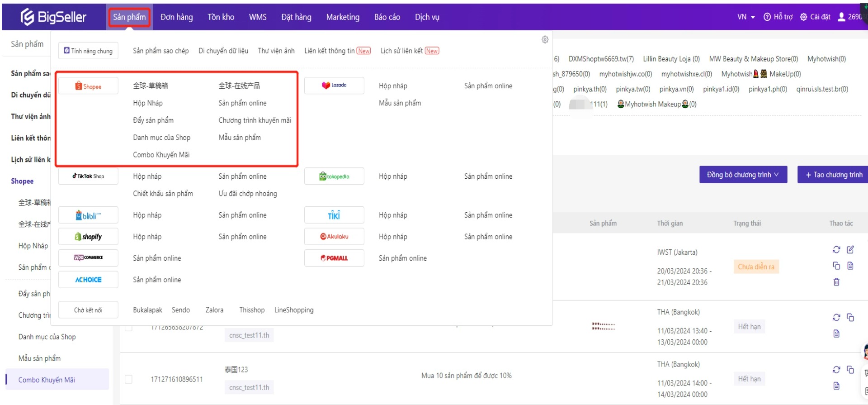
Task: Open Lịch sử liên kết New link
Action: click(410, 51)
